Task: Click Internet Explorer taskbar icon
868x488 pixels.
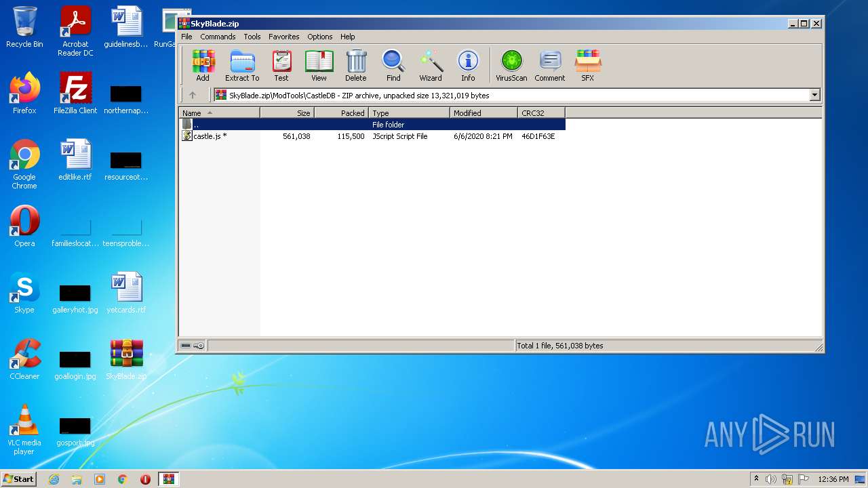Action: tap(54, 479)
